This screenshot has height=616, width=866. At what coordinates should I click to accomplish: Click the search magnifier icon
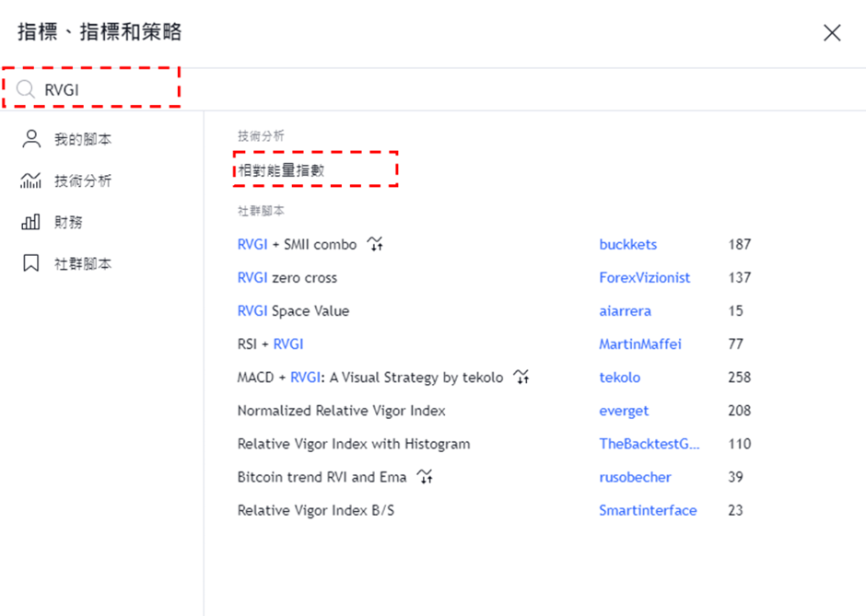(26, 89)
